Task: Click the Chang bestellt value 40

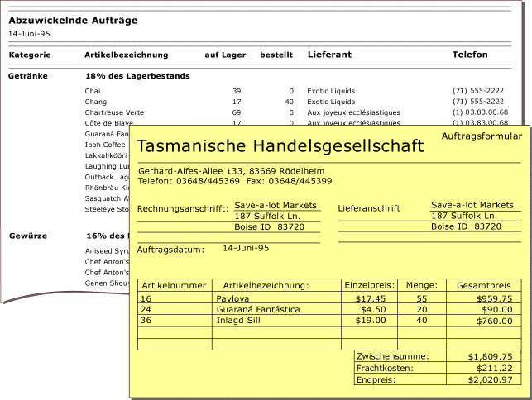Action: pyautogui.click(x=289, y=102)
